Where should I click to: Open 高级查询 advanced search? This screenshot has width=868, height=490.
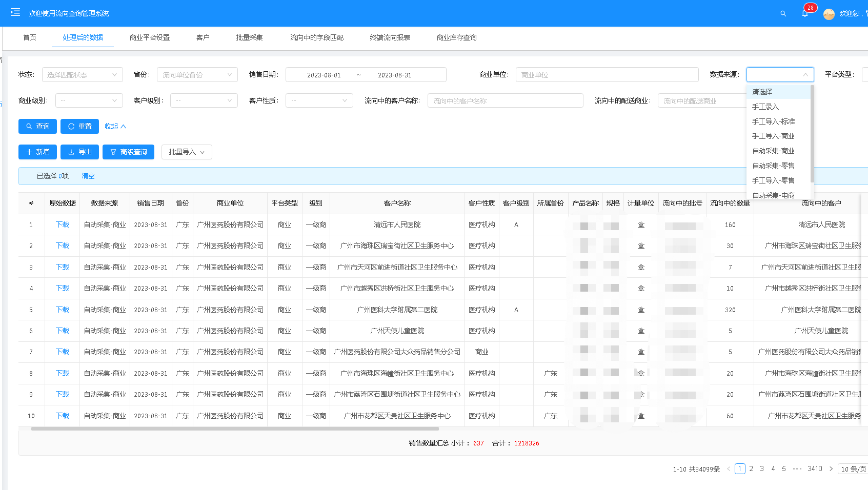(128, 152)
